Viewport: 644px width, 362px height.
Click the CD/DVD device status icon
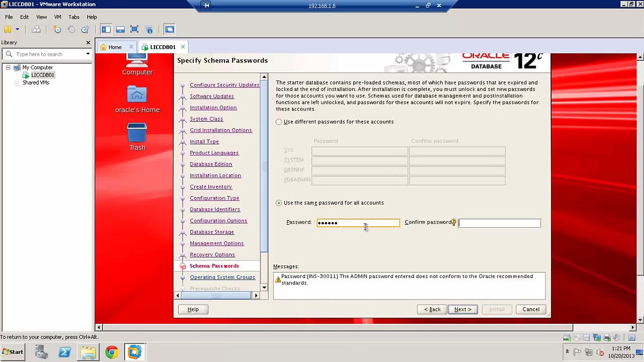[577, 338]
